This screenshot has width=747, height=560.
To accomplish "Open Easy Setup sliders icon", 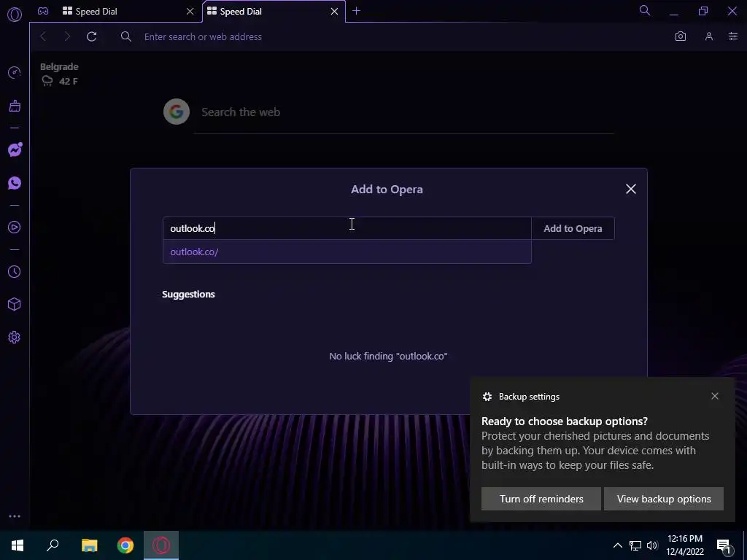I will point(732,36).
